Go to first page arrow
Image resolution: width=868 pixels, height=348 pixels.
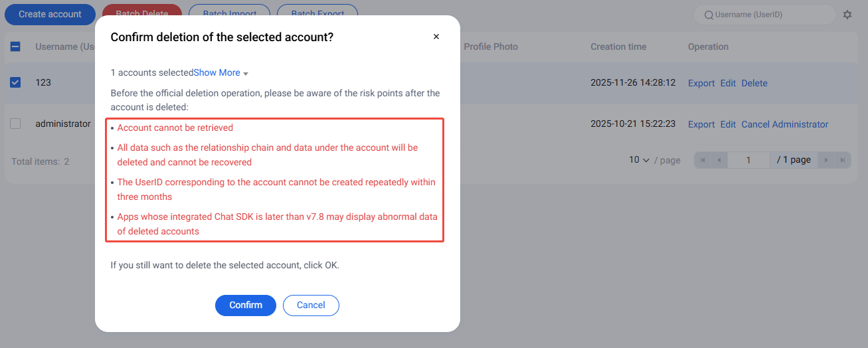703,160
